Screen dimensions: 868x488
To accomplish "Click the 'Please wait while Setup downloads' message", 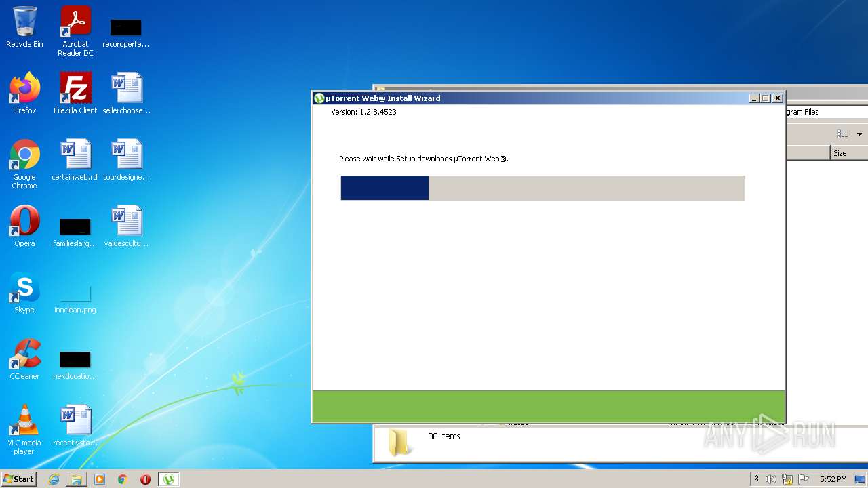I will point(424,159).
